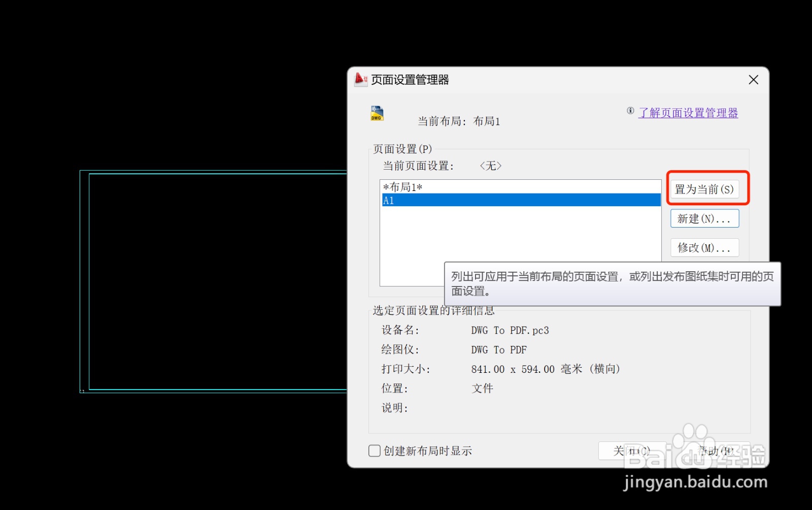Enable the 创建新布局时显示 checkbox
812x510 pixels.
tap(375, 451)
